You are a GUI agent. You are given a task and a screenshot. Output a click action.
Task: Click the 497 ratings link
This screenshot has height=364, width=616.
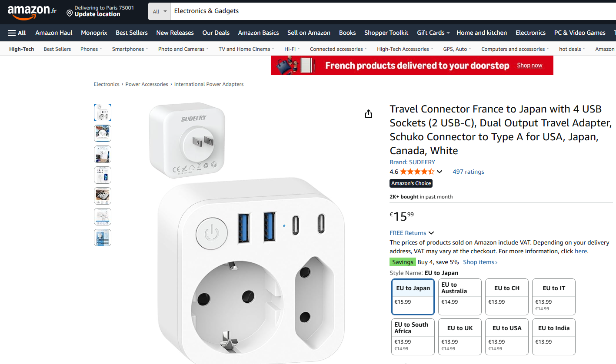[x=468, y=172]
